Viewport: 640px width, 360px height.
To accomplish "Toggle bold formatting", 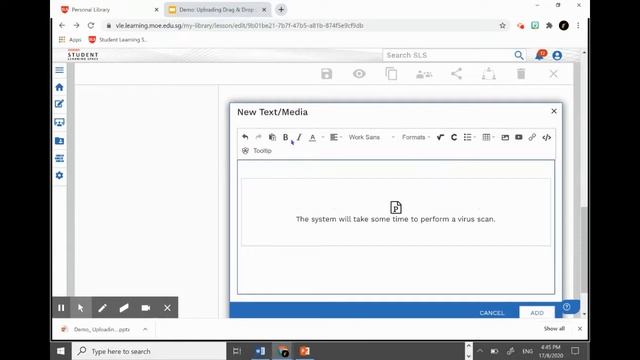I will click(286, 137).
